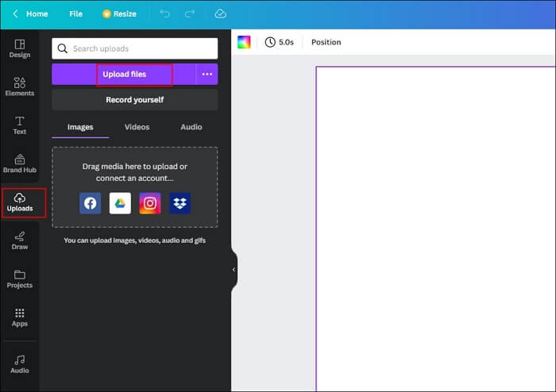This screenshot has width=556, height=392.
Task: Open the Apps grid panel
Action: [x=20, y=317]
